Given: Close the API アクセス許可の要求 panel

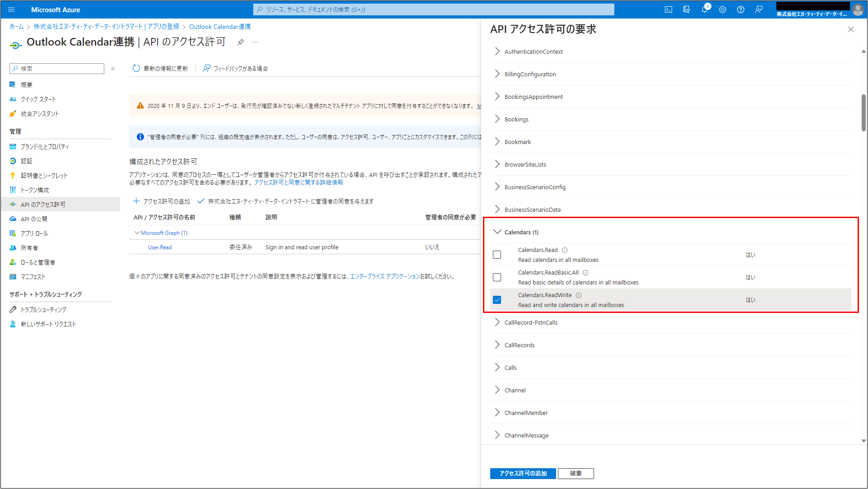Looking at the screenshot, I should 851,29.
